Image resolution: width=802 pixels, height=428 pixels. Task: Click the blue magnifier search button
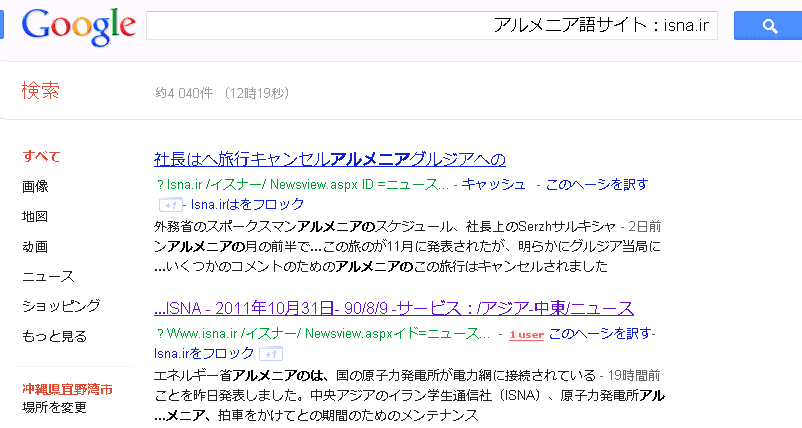point(768,26)
